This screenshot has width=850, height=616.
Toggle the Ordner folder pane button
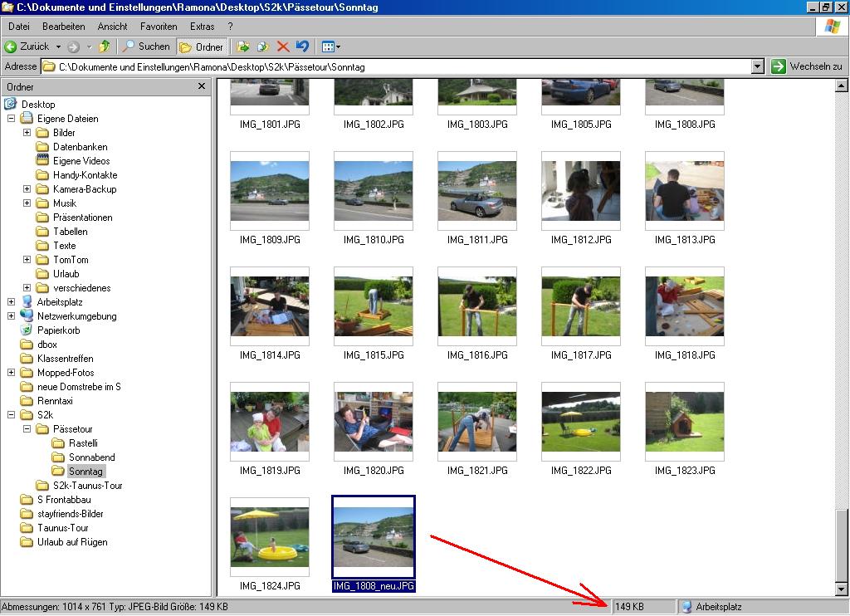(x=201, y=47)
